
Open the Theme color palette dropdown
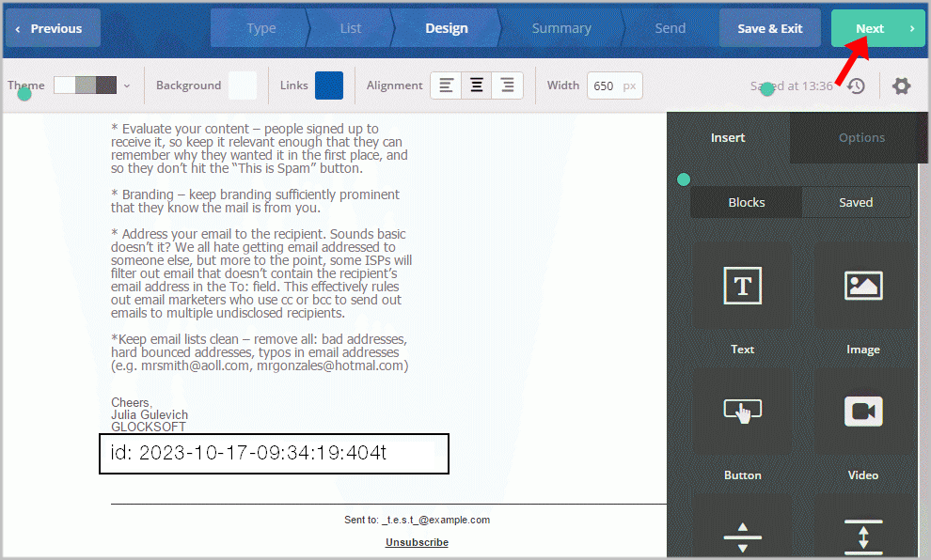pyautogui.click(x=92, y=86)
